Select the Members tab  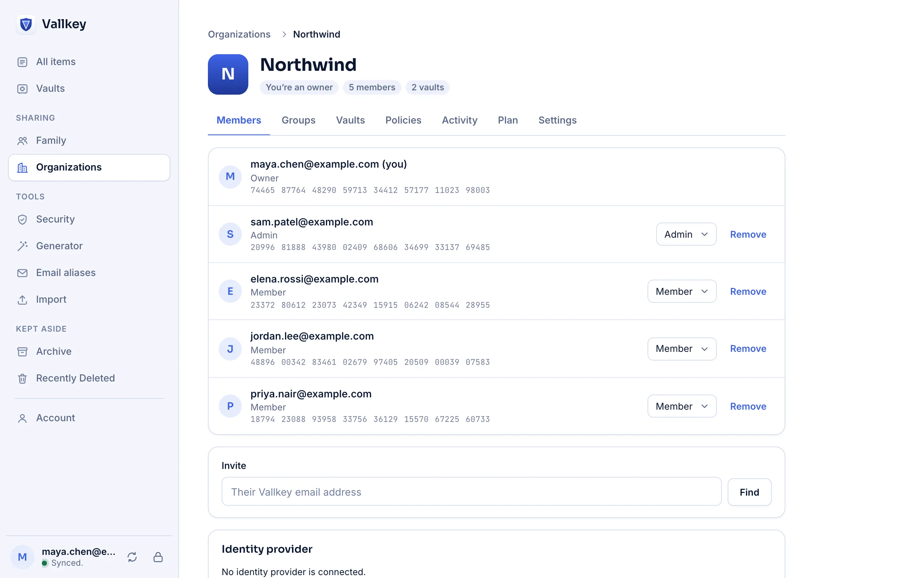pyautogui.click(x=239, y=120)
